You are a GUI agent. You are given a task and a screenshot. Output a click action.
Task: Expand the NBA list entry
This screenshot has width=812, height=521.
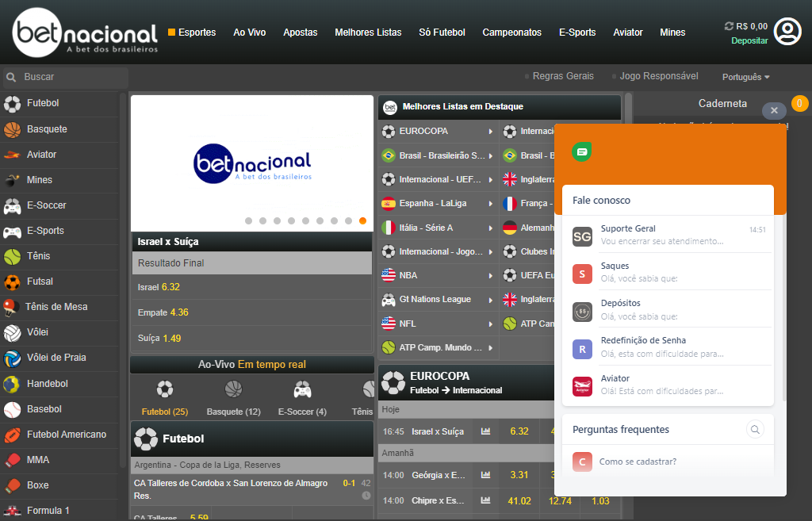437,276
